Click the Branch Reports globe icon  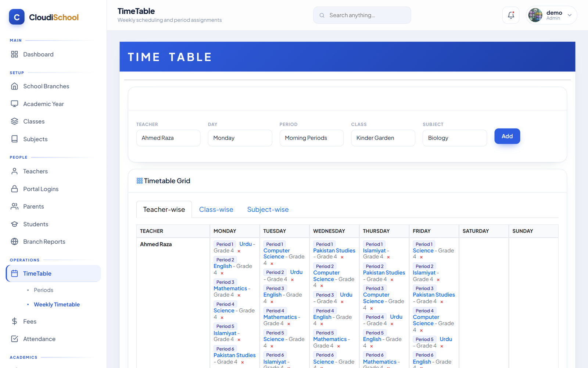[x=14, y=241]
